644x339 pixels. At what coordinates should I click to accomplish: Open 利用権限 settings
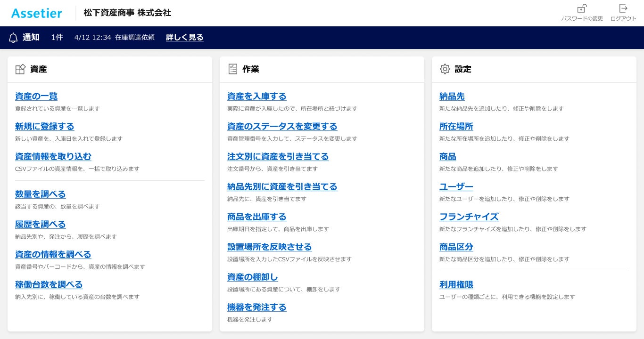coord(456,284)
